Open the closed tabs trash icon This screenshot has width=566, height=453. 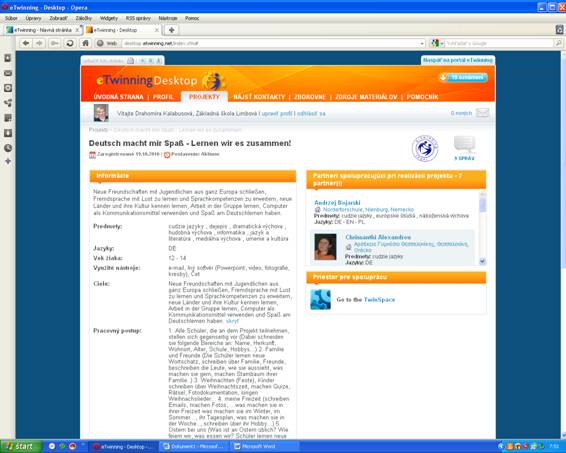560,30
